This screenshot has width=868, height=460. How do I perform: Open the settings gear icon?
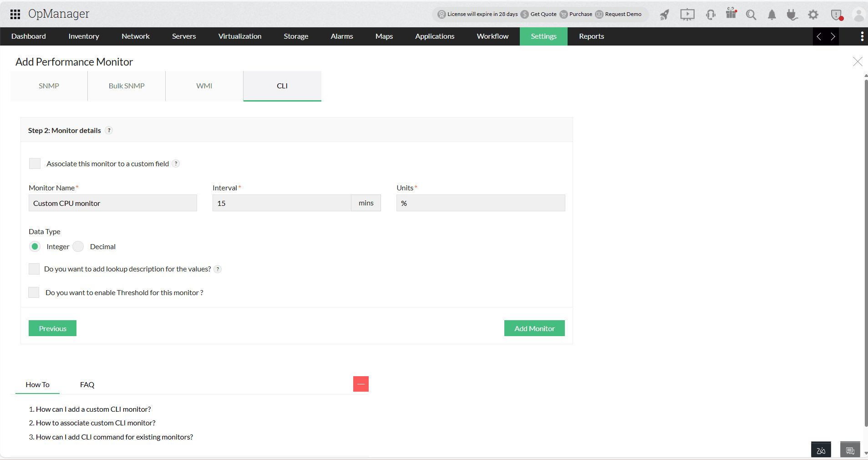tap(813, 15)
